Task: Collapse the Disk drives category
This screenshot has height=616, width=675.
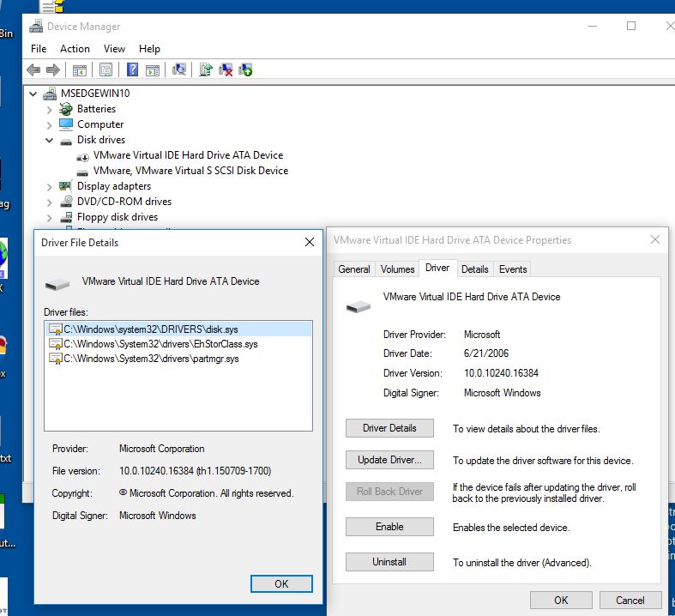Action: (x=50, y=140)
